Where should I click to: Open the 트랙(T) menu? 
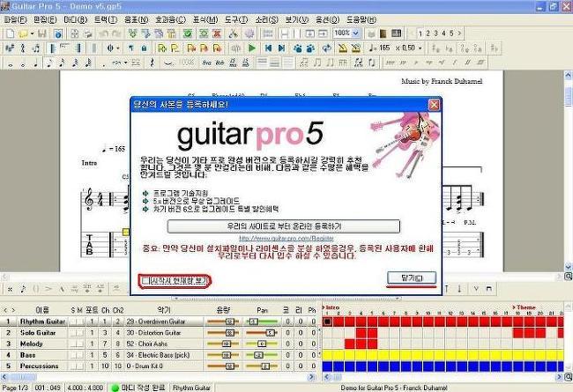(105, 19)
